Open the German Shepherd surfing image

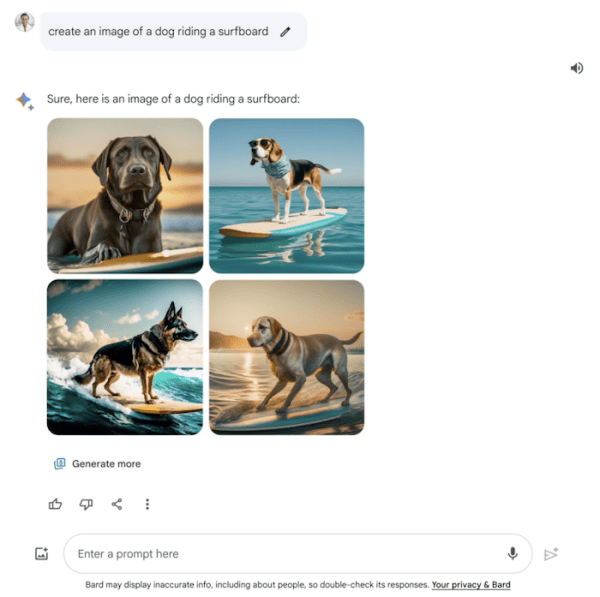(x=125, y=357)
